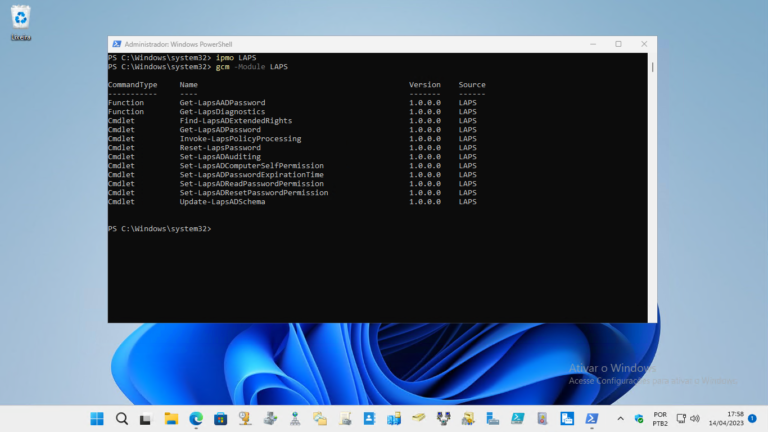Viewport: 768px width, 432px height.
Task: Launch File Explorer from the taskbar
Action: click(171, 419)
